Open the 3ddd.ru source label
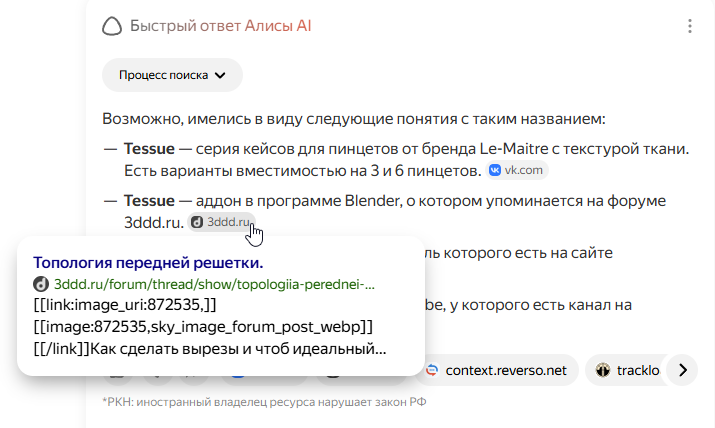715x428 pixels. click(x=229, y=222)
